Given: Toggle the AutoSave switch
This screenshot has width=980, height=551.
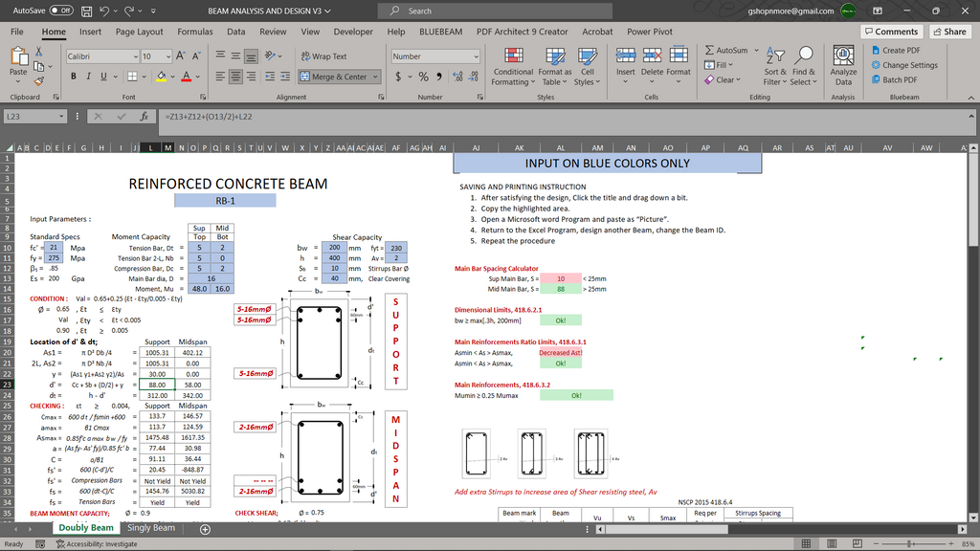Looking at the screenshot, I should point(61,11).
